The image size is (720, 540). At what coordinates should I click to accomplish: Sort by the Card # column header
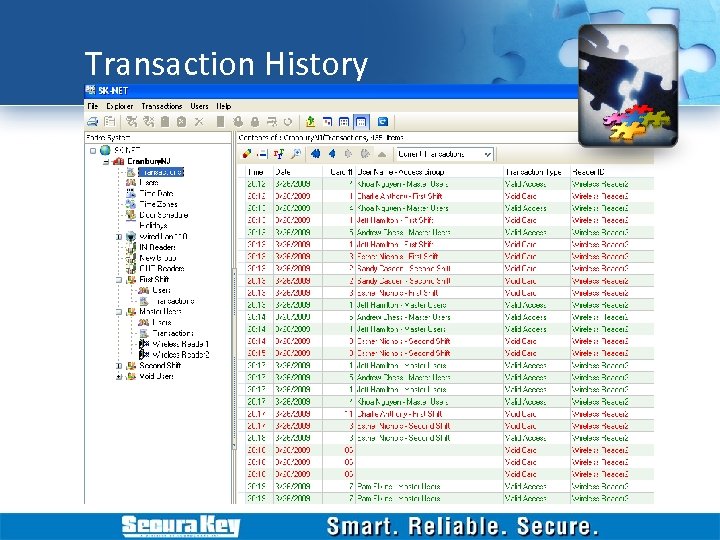click(339, 172)
